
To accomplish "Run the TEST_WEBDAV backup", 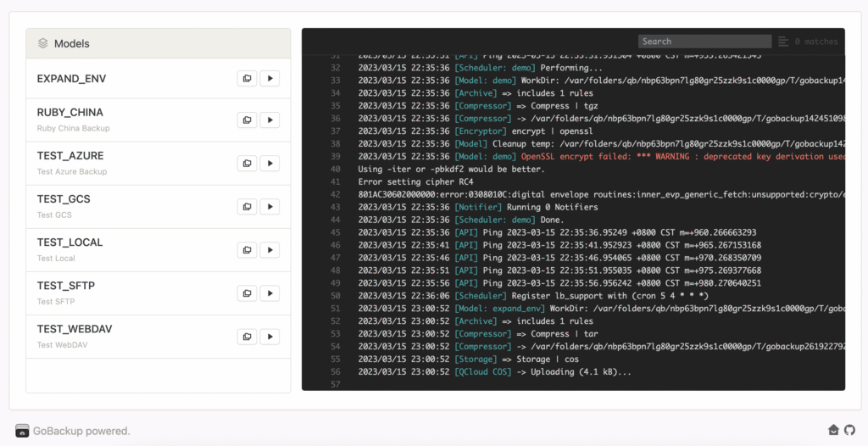I will pyautogui.click(x=270, y=337).
